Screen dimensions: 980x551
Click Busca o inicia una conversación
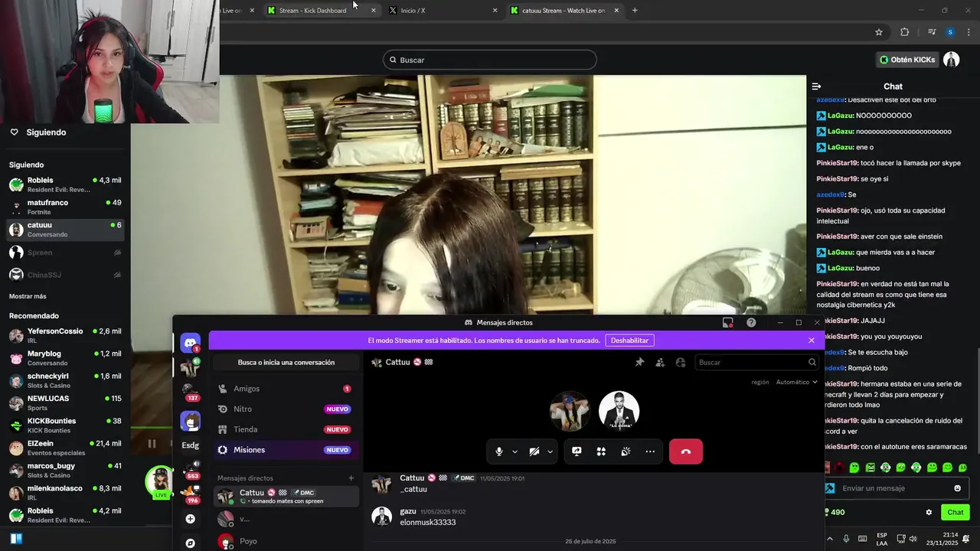coord(286,362)
